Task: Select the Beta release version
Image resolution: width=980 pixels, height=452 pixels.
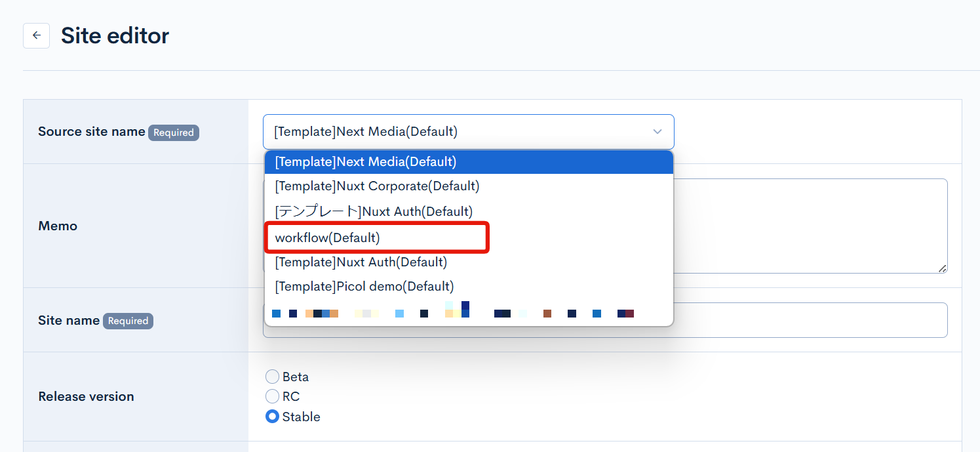Action: 272,377
